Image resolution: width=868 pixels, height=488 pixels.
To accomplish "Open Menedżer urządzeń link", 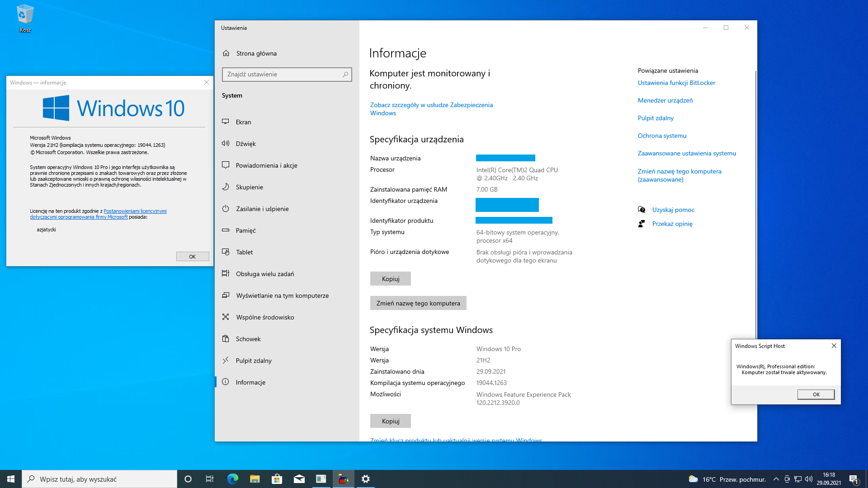I will coord(665,100).
